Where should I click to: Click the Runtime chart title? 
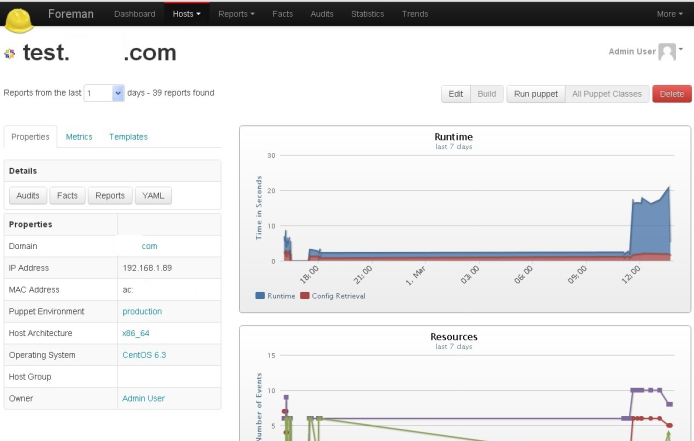453,136
